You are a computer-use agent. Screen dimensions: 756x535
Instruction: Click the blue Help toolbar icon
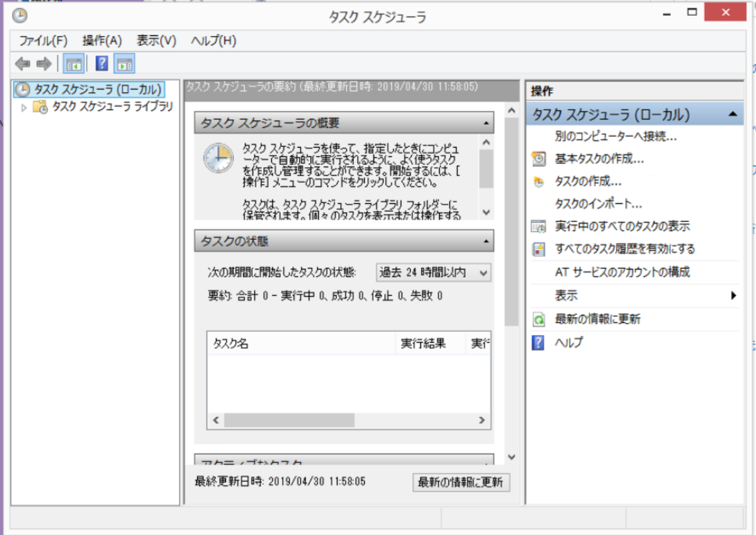click(x=102, y=63)
